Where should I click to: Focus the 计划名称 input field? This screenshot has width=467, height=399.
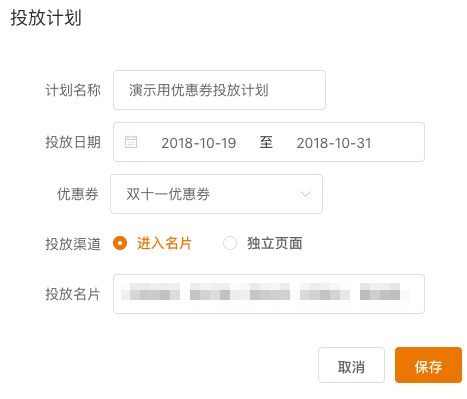pyautogui.click(x=219, y=90)
